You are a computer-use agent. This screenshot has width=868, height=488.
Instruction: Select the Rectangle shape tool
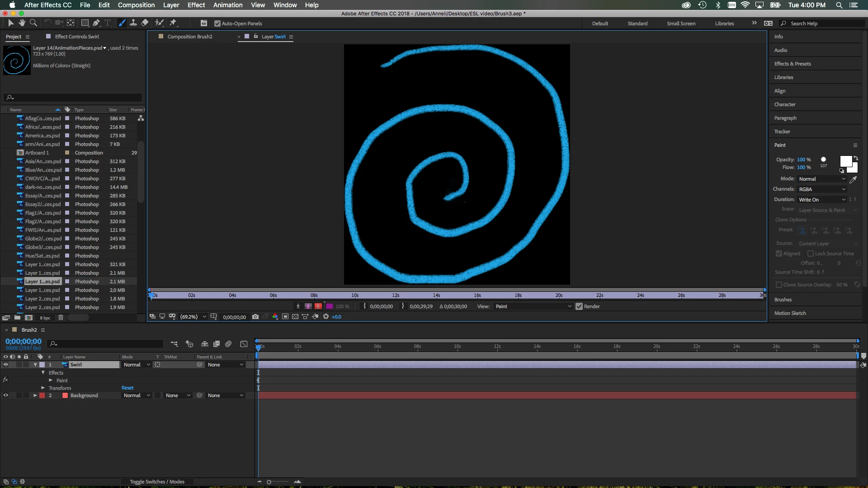pyautogui.click(x=85, y=23)
